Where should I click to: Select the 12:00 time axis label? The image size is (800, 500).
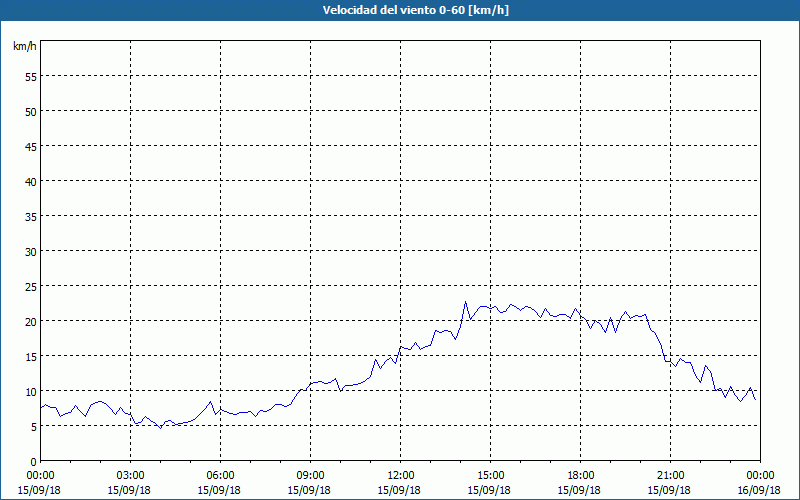pyautogui.click(x=400, y=475)
